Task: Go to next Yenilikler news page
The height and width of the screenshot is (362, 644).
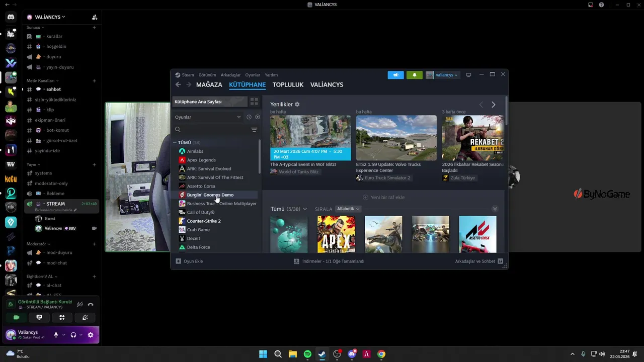Action: click(493, 105)
